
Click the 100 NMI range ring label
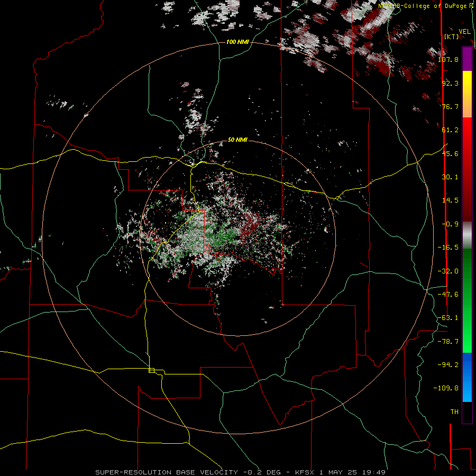coord(237,42)
